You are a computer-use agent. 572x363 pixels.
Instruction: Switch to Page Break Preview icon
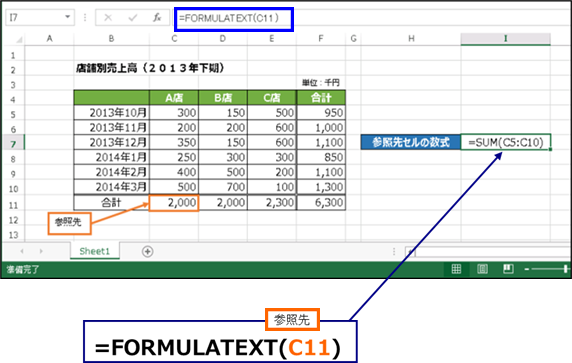pos(508,269)
